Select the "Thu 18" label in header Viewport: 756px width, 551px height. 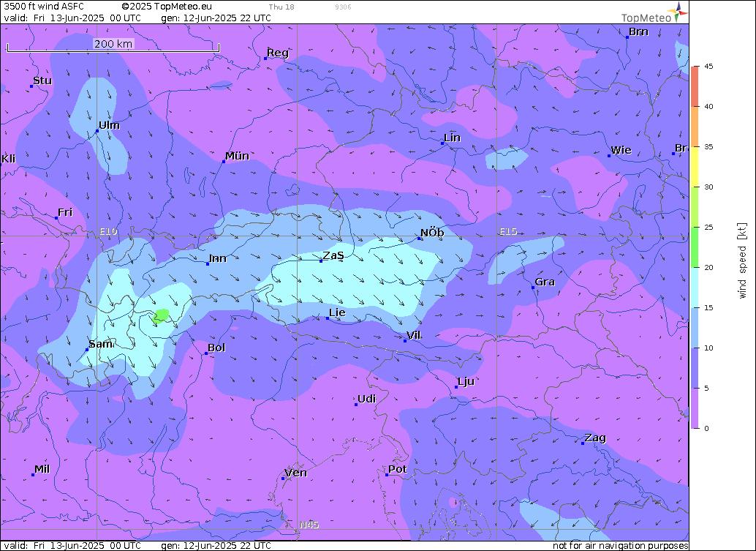pyautogui.click(x=281, y=7)
